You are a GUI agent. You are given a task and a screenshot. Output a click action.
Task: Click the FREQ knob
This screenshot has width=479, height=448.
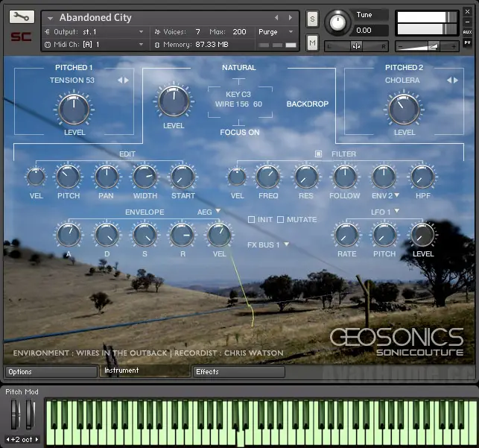point(268,177)
